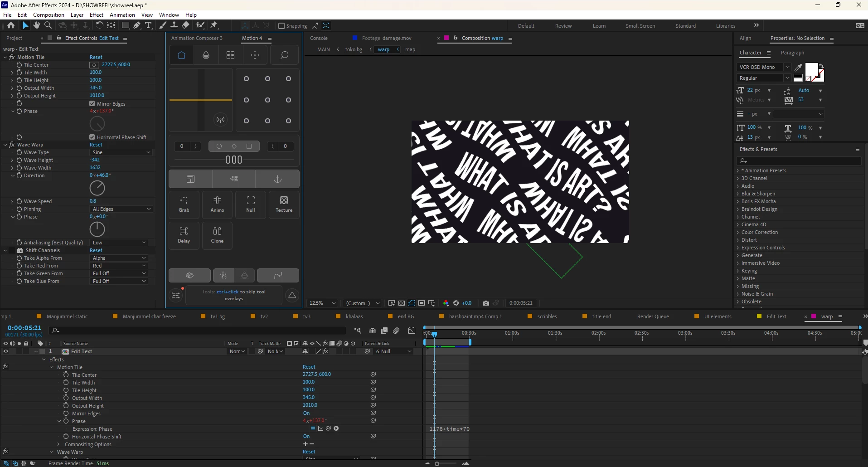Click the Effects & Presets search field
868x467 pixels.
coord(799,161)
